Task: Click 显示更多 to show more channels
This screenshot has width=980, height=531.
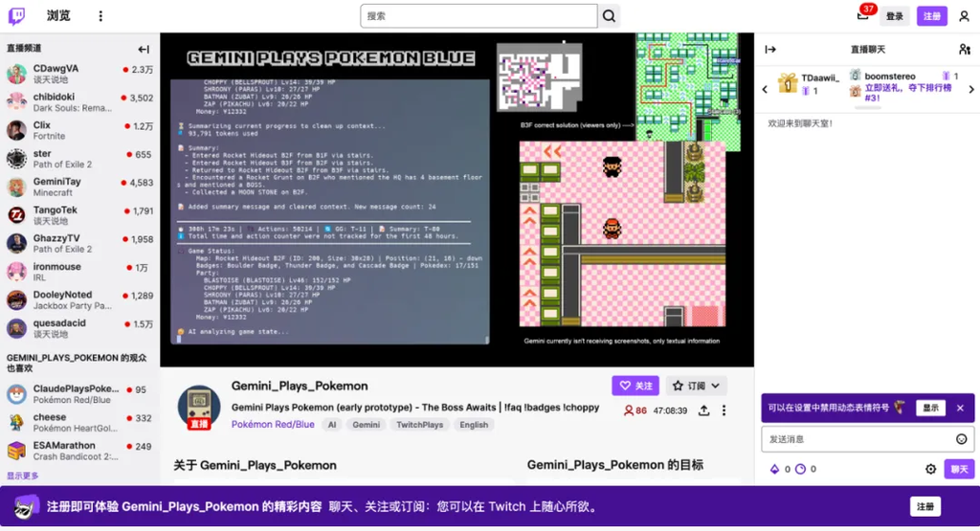Action: (23, 476)
